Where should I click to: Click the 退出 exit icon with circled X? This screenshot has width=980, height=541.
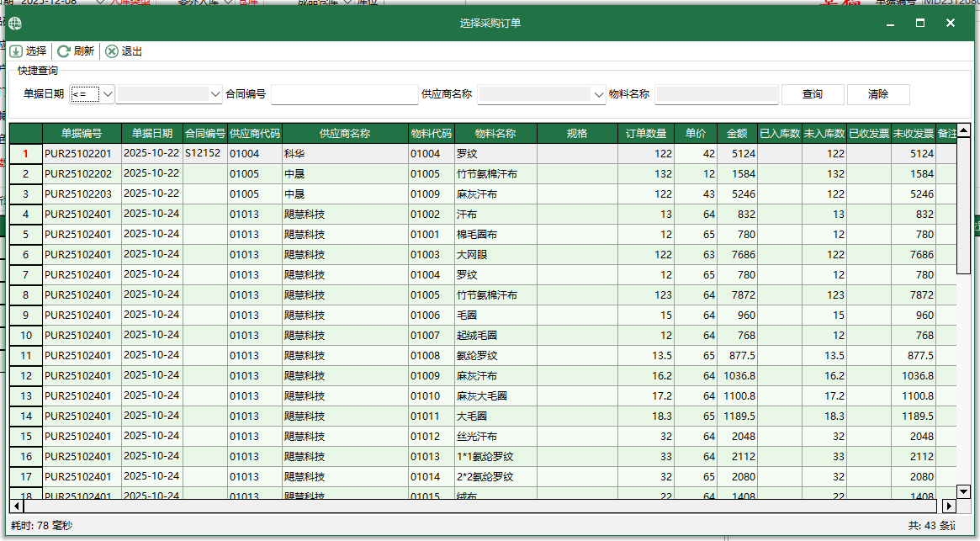(111, 51)
